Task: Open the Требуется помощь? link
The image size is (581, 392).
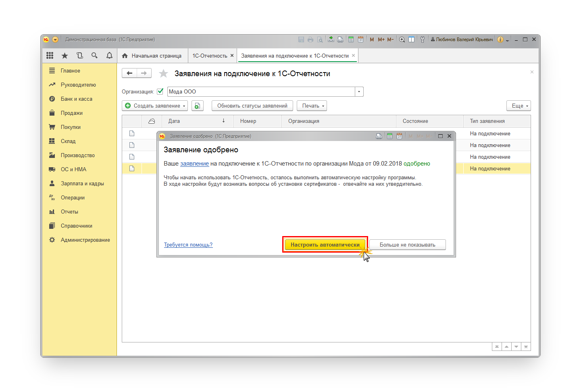Action: pos(188,245)
